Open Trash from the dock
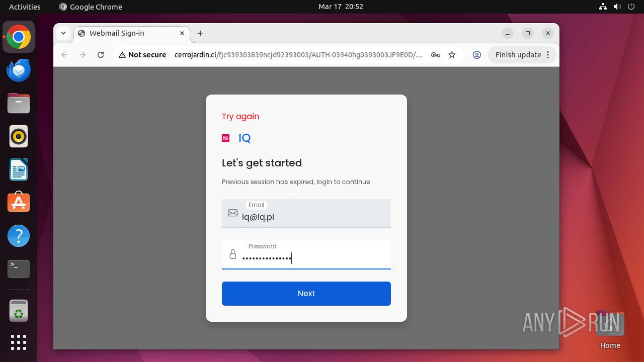 [x=19, y=311]
